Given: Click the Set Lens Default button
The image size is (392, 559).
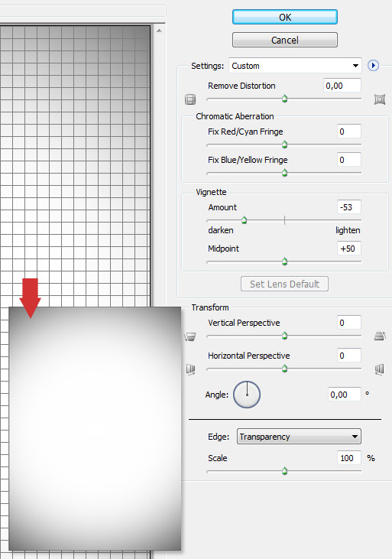Looking at the screenshot, I should click(x=284, y=284).
